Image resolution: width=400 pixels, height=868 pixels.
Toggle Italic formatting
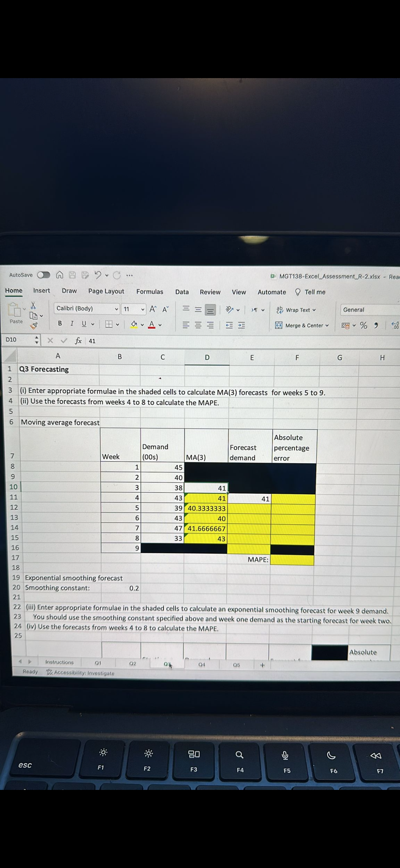tap(72, 323)
